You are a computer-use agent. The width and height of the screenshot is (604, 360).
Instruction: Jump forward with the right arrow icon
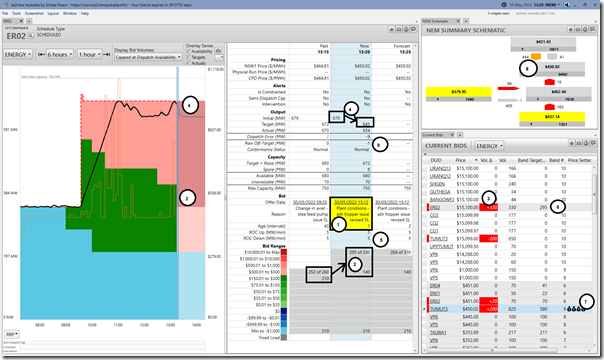pos(107,55)
